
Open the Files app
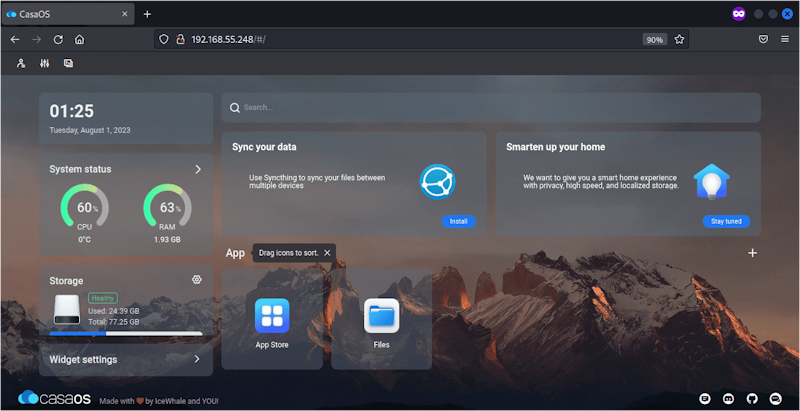381,317
